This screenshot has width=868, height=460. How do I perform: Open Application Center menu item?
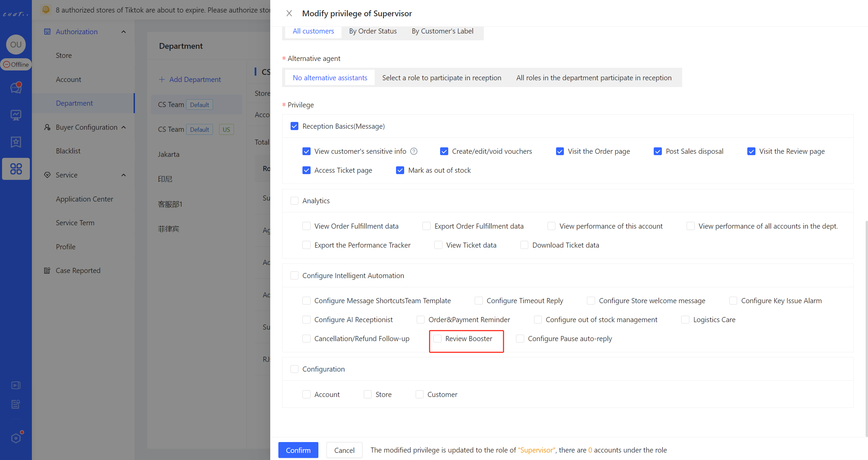84,199
